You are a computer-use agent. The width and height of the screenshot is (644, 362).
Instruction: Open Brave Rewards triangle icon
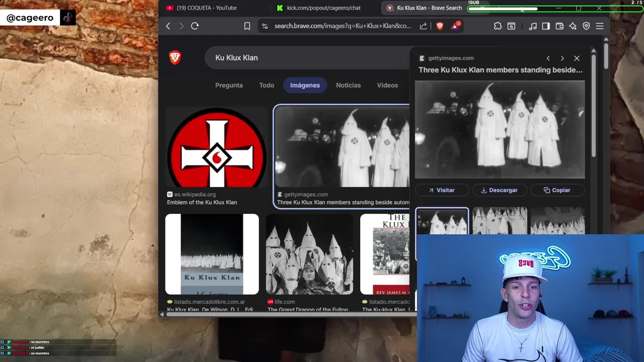click(455, 26)
